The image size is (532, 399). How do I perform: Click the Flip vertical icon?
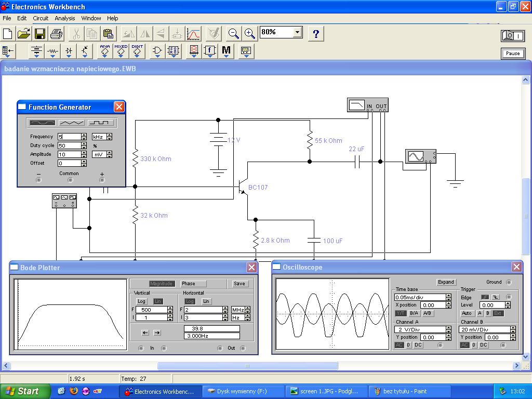(x=161, y=34)
